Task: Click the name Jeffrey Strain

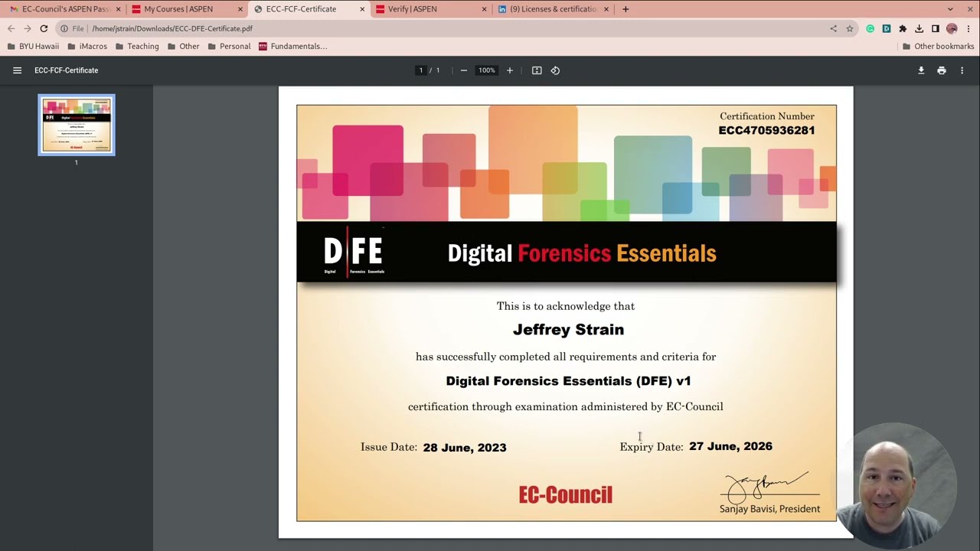Action: (x=568, y=330)
